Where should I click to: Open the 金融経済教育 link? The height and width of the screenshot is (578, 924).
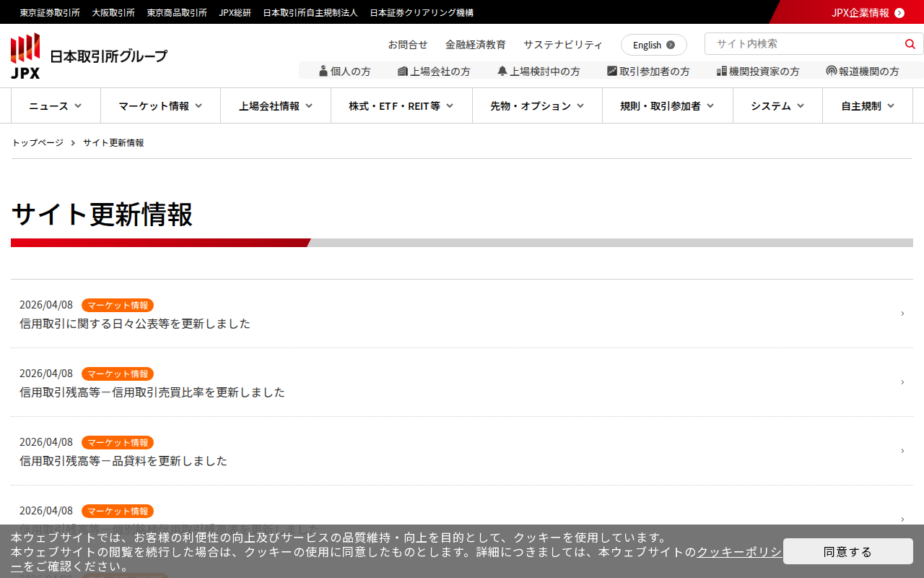click(x=476, y=45)
